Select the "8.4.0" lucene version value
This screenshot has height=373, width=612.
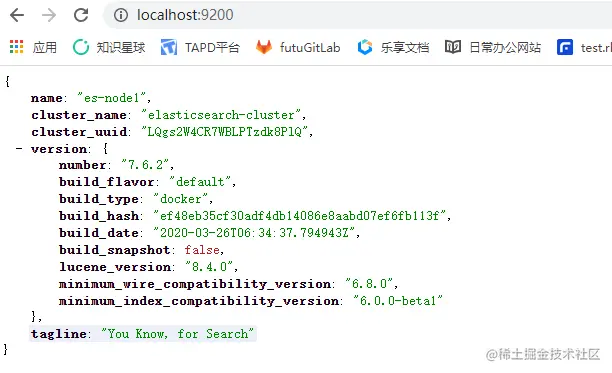210,266
